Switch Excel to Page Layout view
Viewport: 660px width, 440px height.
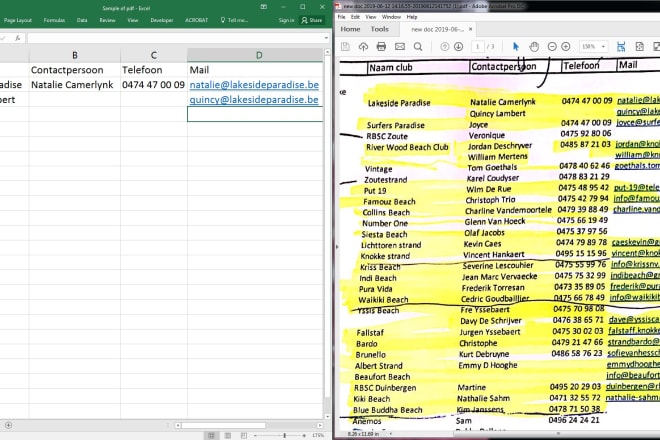228,435
